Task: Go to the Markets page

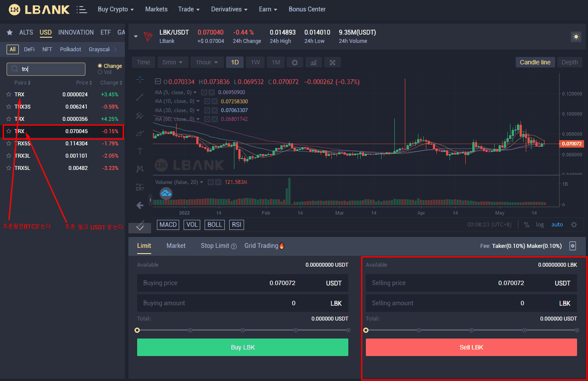Action: [x=156, y=9]
